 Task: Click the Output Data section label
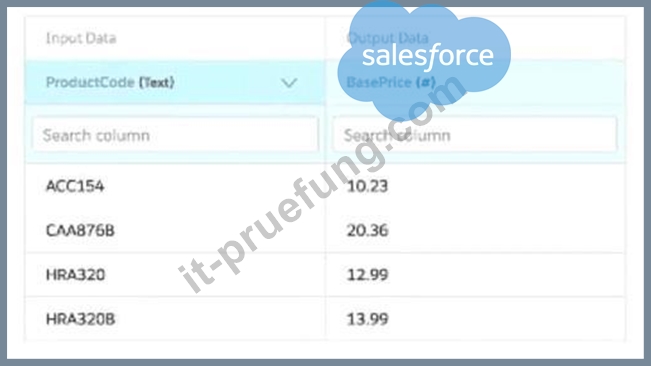pos(387,38)
